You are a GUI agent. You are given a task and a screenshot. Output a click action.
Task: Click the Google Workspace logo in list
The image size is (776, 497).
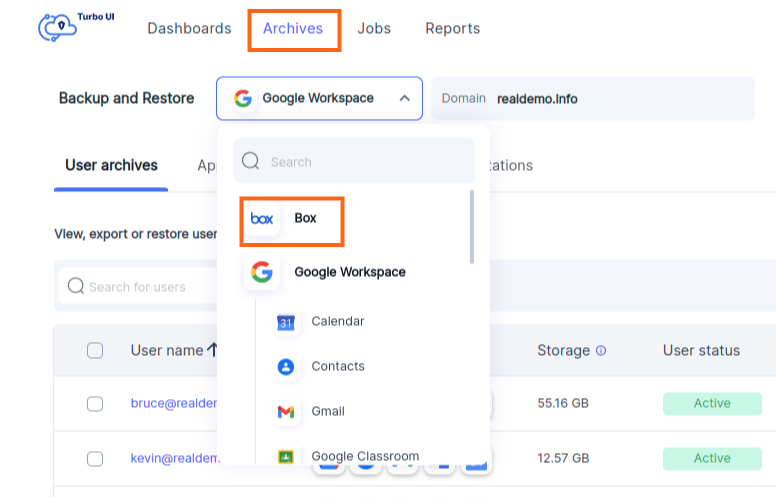click(x=262, y=272)
